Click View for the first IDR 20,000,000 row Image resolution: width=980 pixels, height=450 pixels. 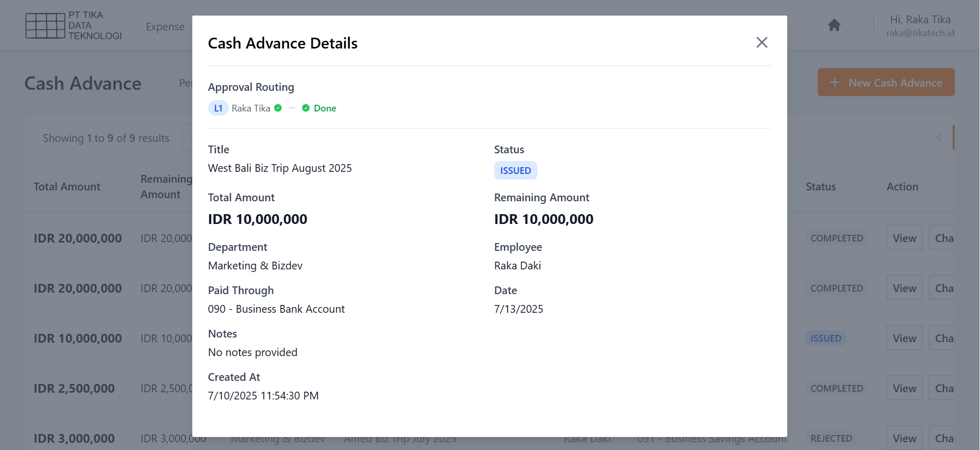pyautogui.click(x=904, y=238)
